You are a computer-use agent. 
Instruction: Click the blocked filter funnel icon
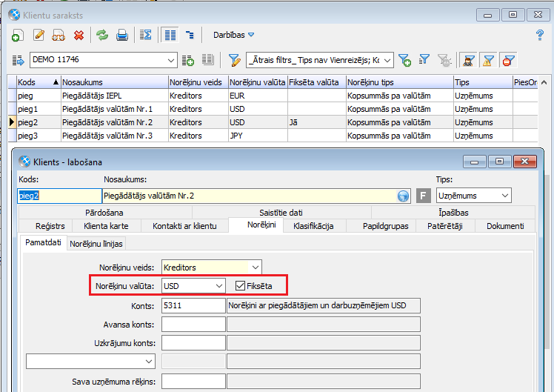click(508, 61)
